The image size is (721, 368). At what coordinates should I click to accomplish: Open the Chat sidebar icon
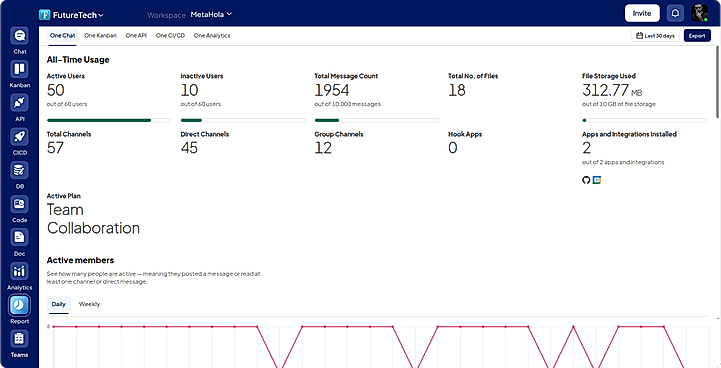pos(19,36)
